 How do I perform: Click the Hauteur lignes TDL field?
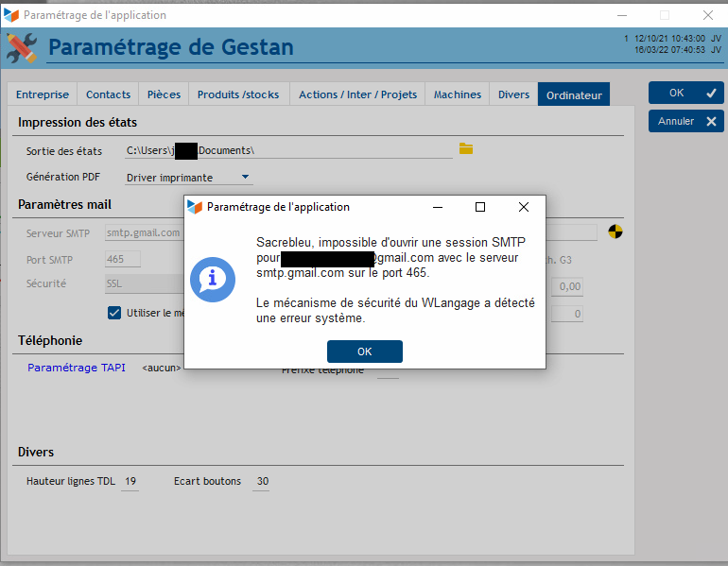(130, 482)
